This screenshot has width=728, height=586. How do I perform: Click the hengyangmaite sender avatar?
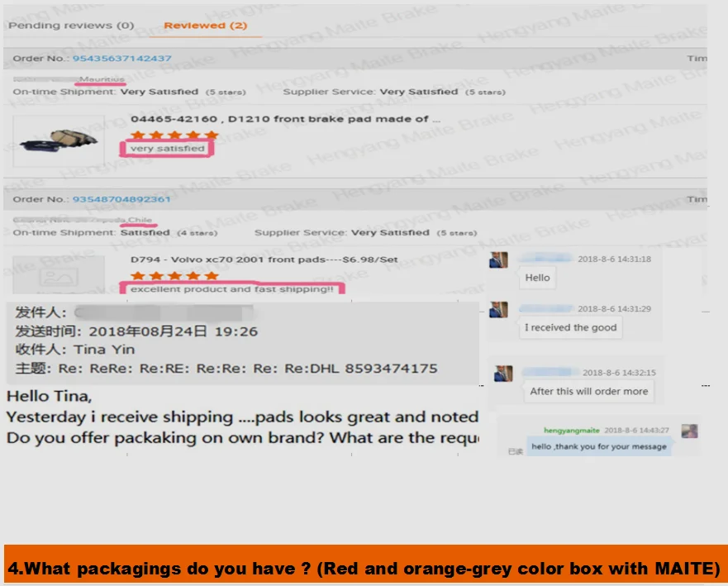click(689, 431)
